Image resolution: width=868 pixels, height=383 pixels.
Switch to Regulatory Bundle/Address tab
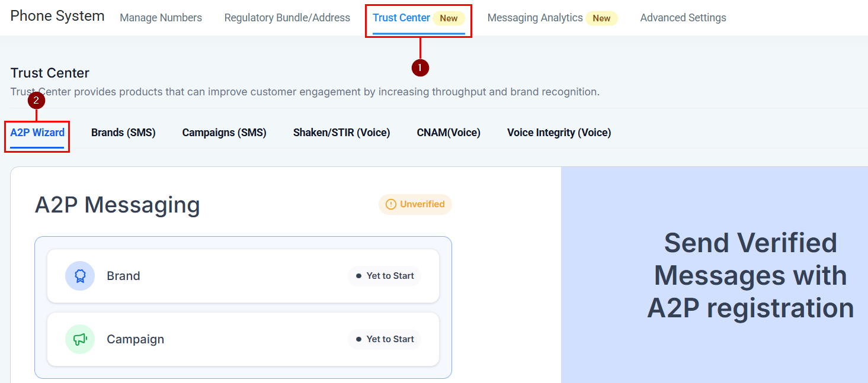[287, 18]
